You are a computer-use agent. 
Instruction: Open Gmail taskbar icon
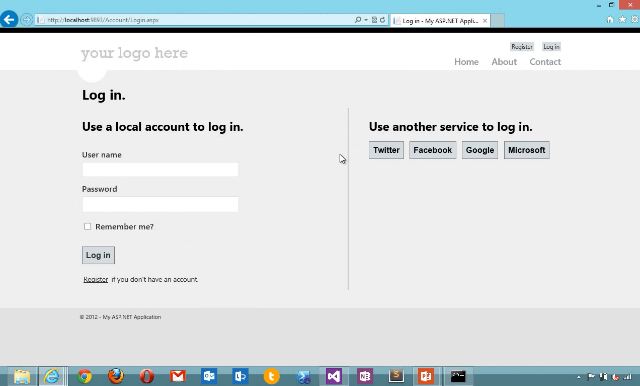(178, 376)
